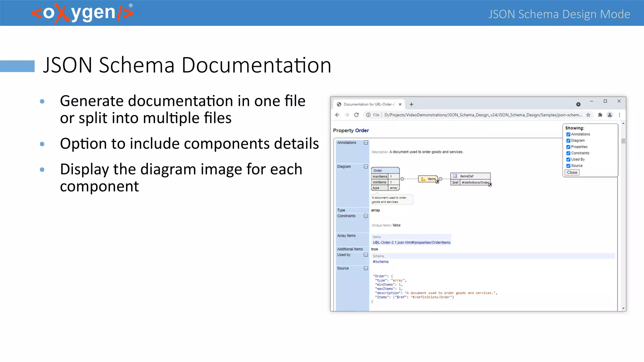Open the UBL-Order-2.1.json.html items link
Viewport: 644px width, 362px height.
coord(411,243)
